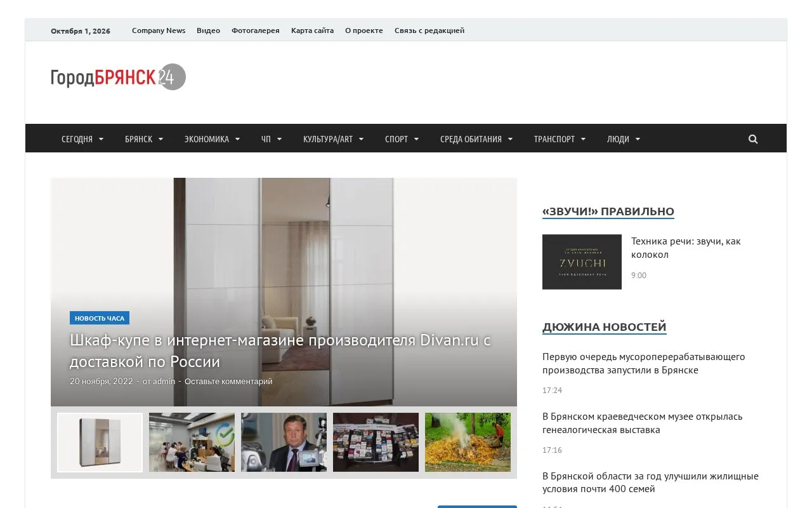Read Техника речи: звучи, как колокол
812x508 pixels.
[x=686, y=248]
